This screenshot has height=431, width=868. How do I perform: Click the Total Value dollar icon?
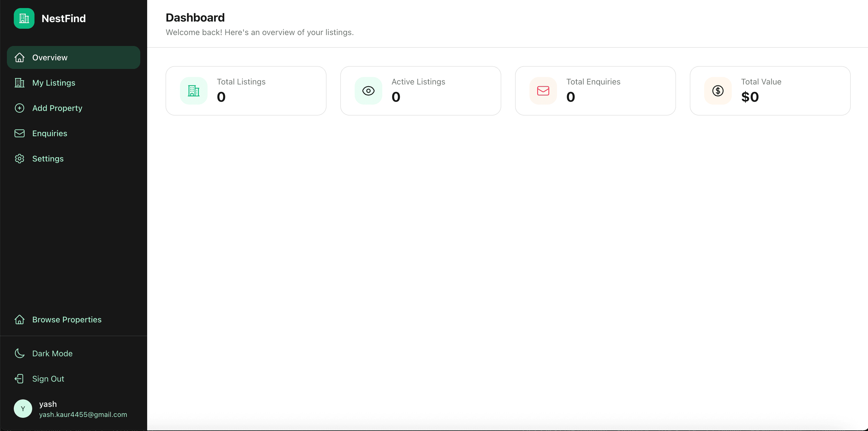(717, 91)
